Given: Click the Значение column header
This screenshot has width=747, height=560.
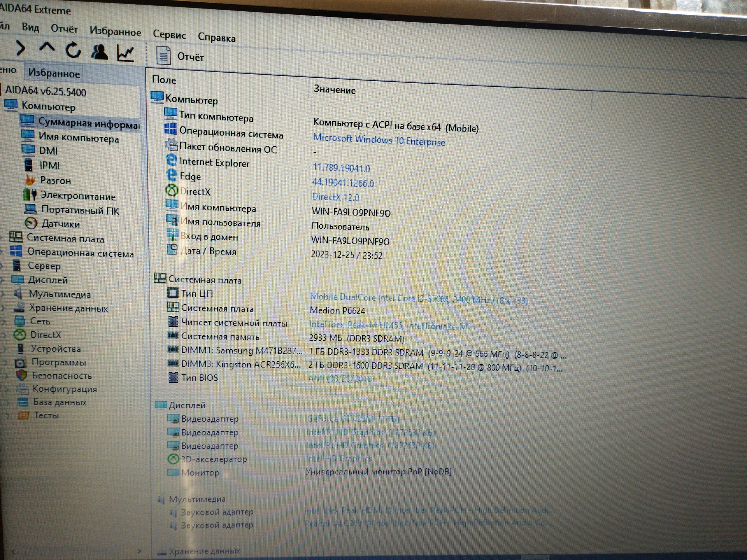Looking at the screenshot, I should pyautogui.click(x=335, y=90).
